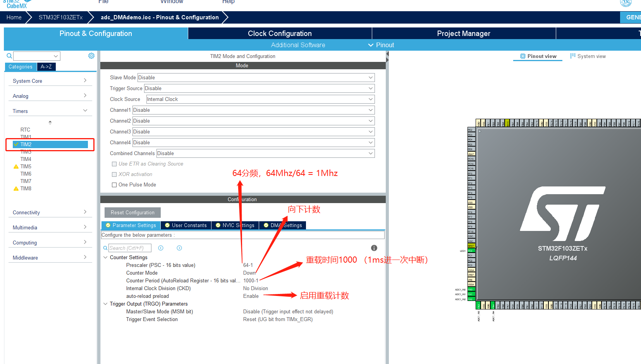
Task: Expand the Analog category
Action: (x=50, y=96)
